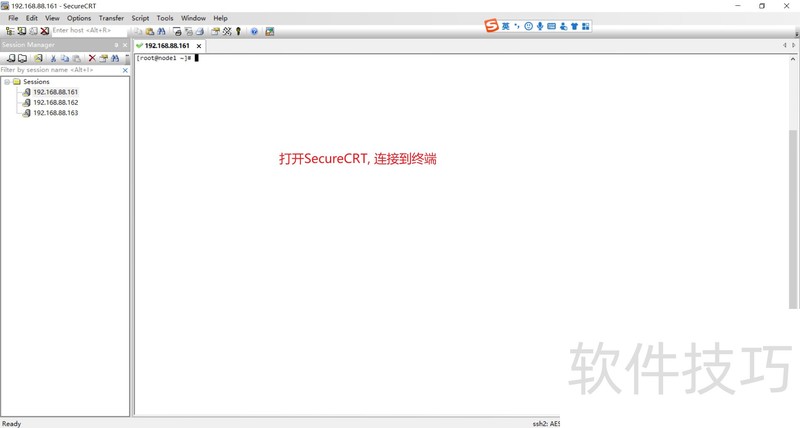Delete session with red X icon
The image size is (800, 428).
click(92, 59)
